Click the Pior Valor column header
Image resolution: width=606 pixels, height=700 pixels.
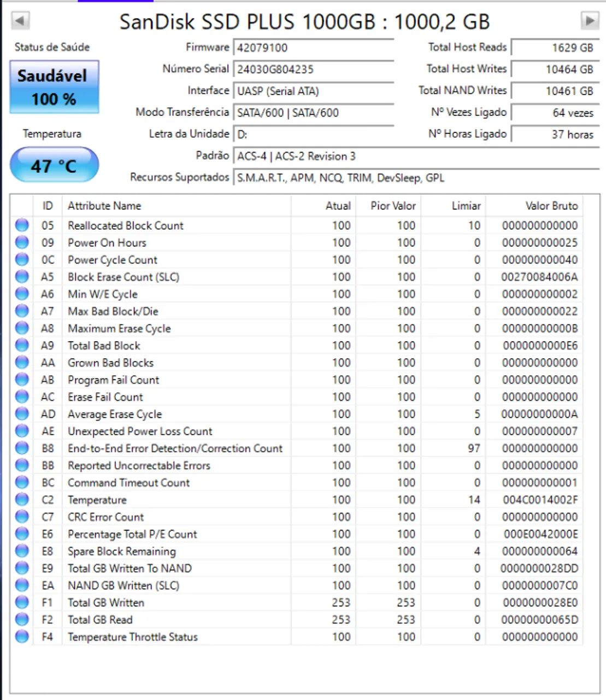[x=388, y=206]
